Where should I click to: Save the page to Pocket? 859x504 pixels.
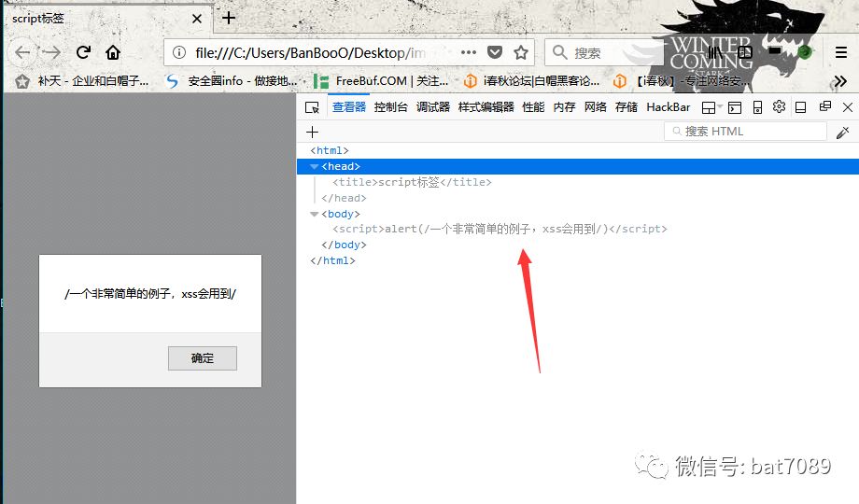pos(495,52)
